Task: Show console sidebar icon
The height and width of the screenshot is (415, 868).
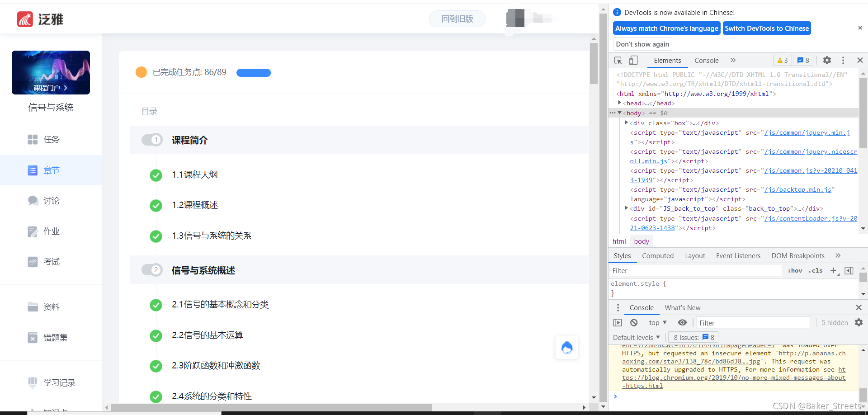Action: [x=618, y=322]
